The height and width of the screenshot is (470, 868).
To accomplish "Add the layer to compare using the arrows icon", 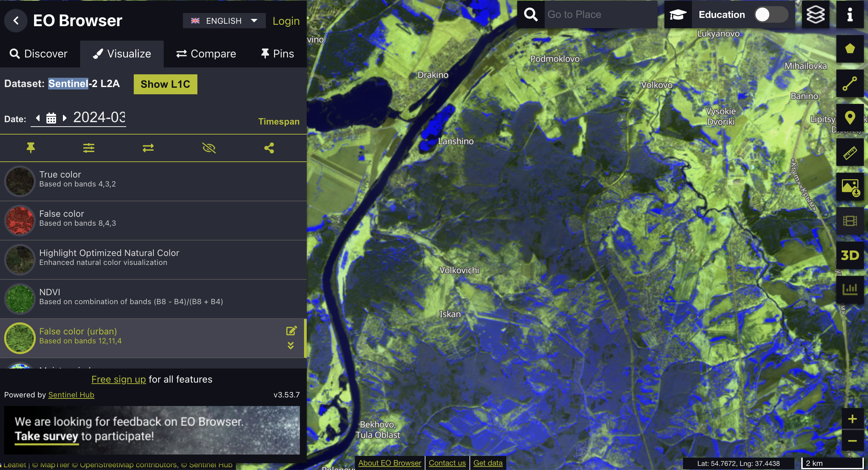I will click(148, 148).
